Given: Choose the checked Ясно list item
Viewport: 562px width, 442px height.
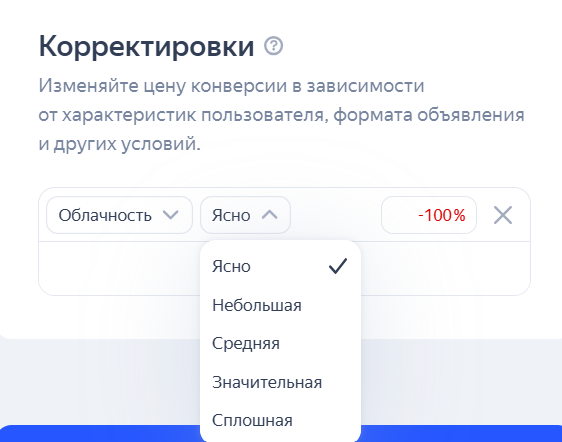Looking at the screenshot, I should click(x=280, y=266).
